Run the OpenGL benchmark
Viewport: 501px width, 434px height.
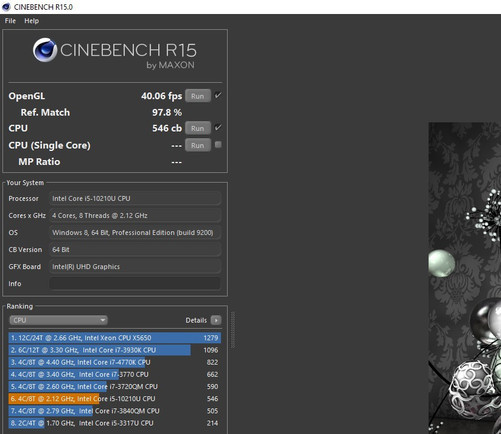(198, 96)
